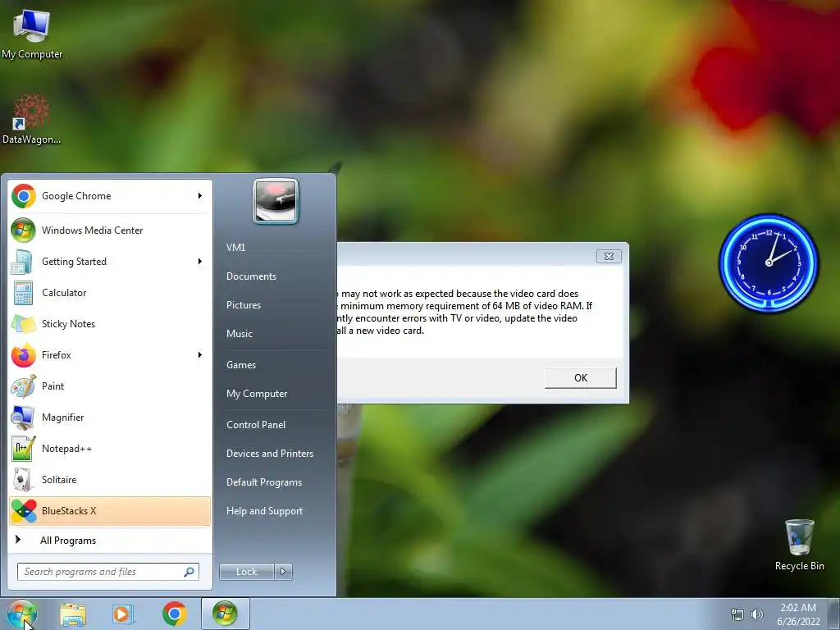The width and height of the screenshot is (840, 630).
Task: Select My Computer desktop icon
Action: (x=32, y=34)
